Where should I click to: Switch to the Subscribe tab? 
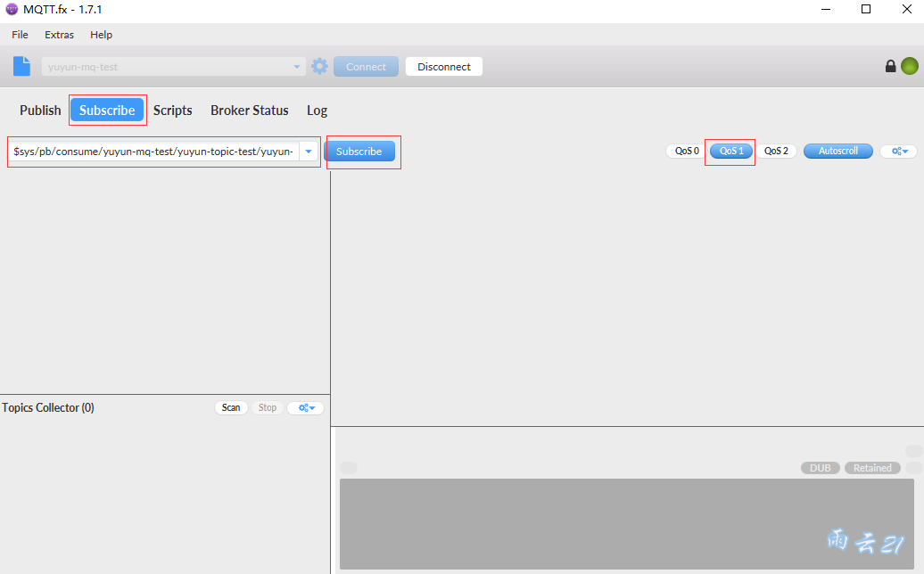coord(107,111)
